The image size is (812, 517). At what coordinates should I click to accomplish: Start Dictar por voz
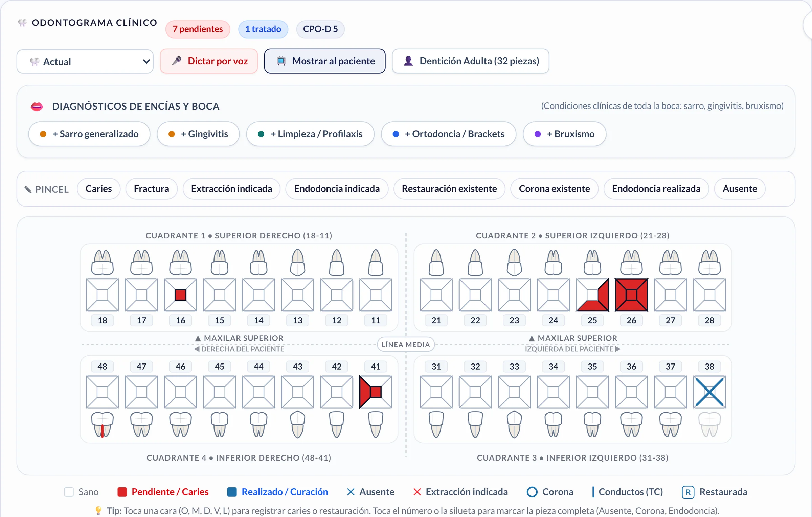(x=209, y=61)
